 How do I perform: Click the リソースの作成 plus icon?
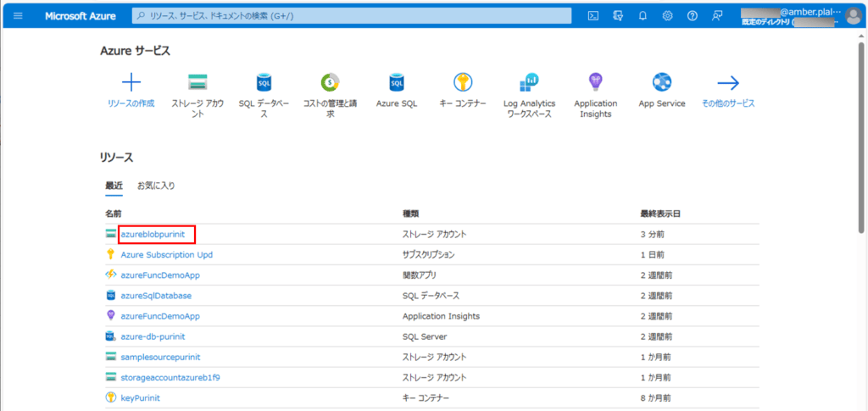131,82
